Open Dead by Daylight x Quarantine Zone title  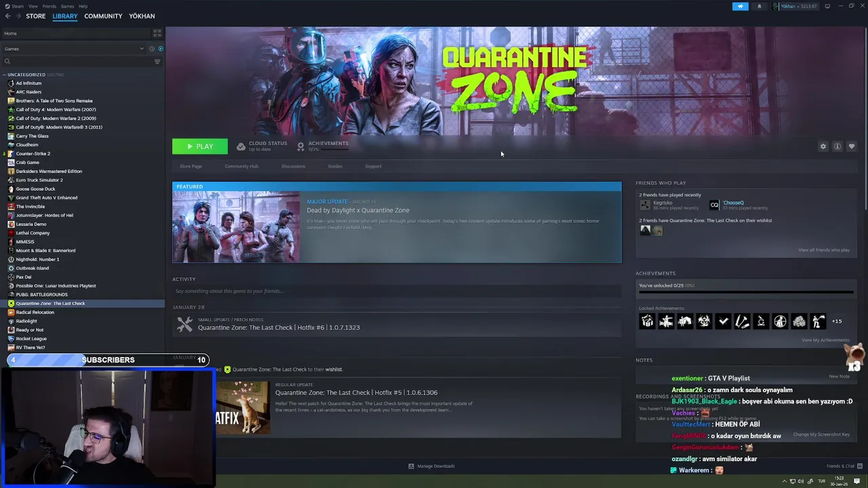(x=358, y=210)
